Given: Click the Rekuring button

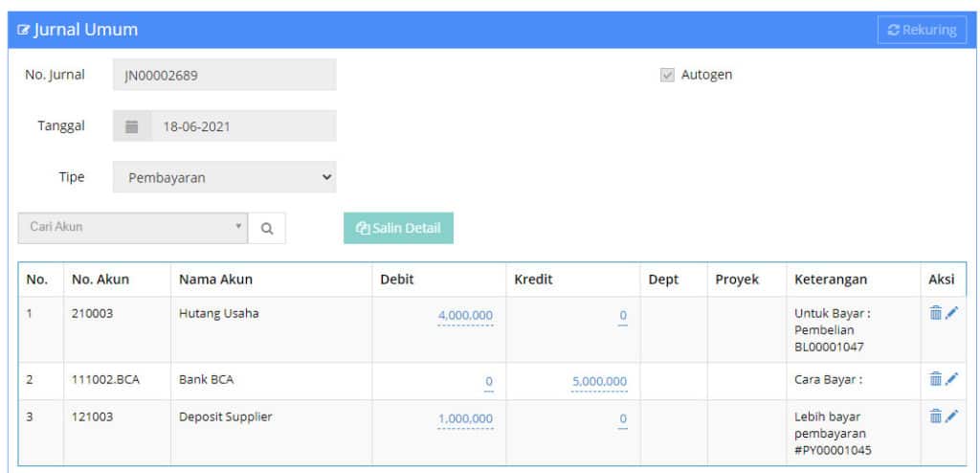Looking at the screenshot, I should click(x=922, y=30).
